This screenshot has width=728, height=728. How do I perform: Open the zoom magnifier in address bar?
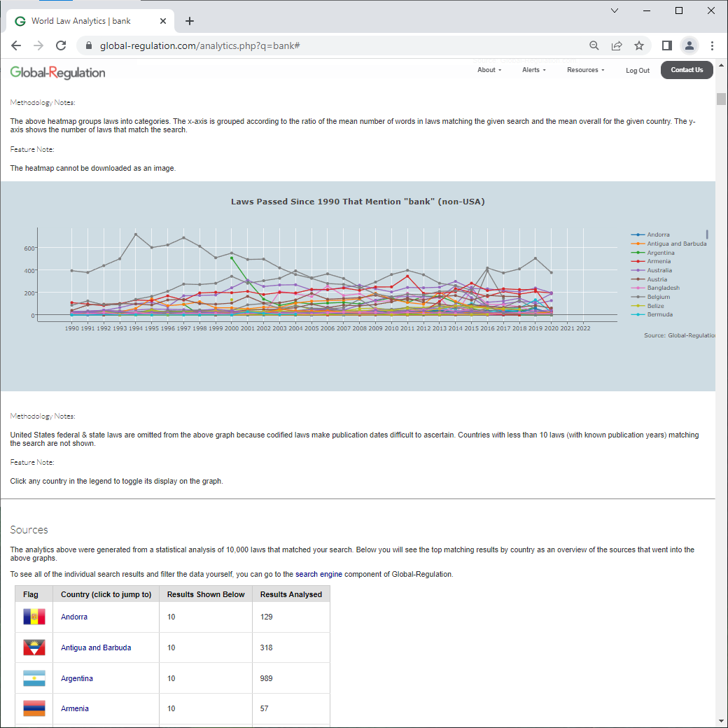click(x=594, y=45)
